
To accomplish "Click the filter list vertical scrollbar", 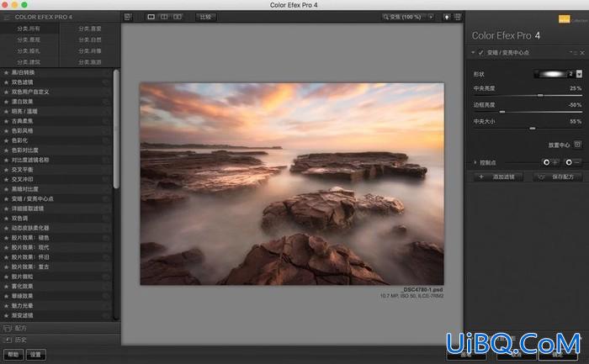I will tap(116, 129).
